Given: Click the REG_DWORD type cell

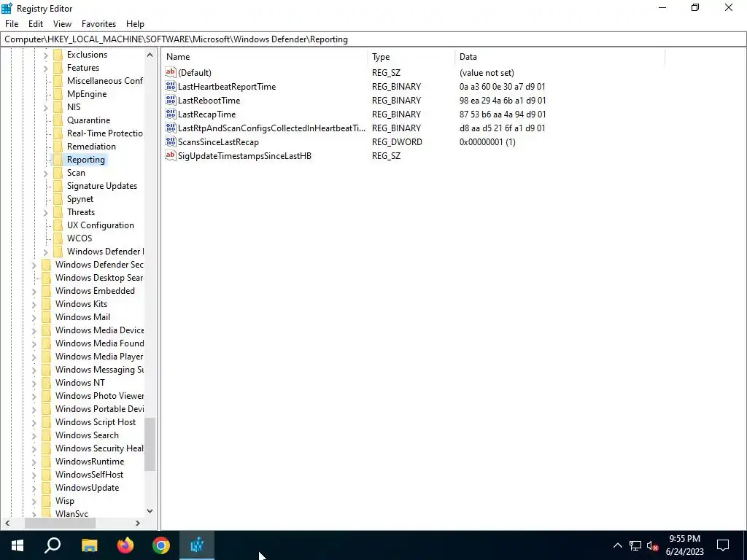Looking at the screenshot, I should pyautogui.click(x=397, y=142).
